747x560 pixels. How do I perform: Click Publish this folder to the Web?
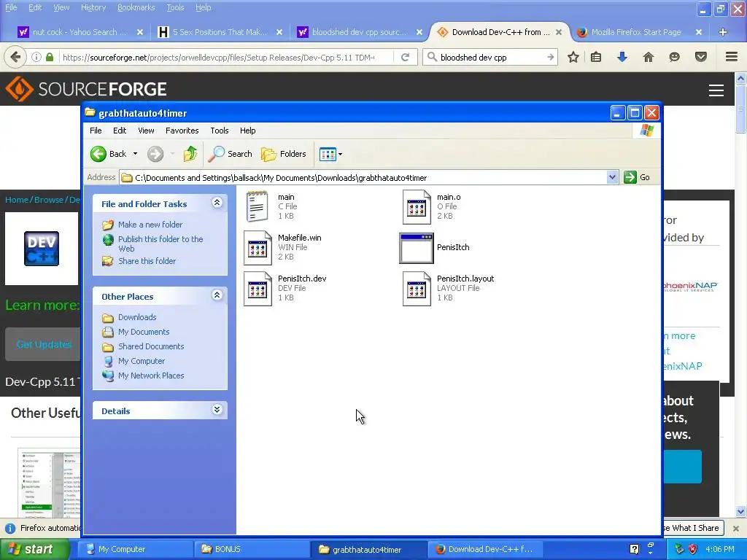click(160, 244)
